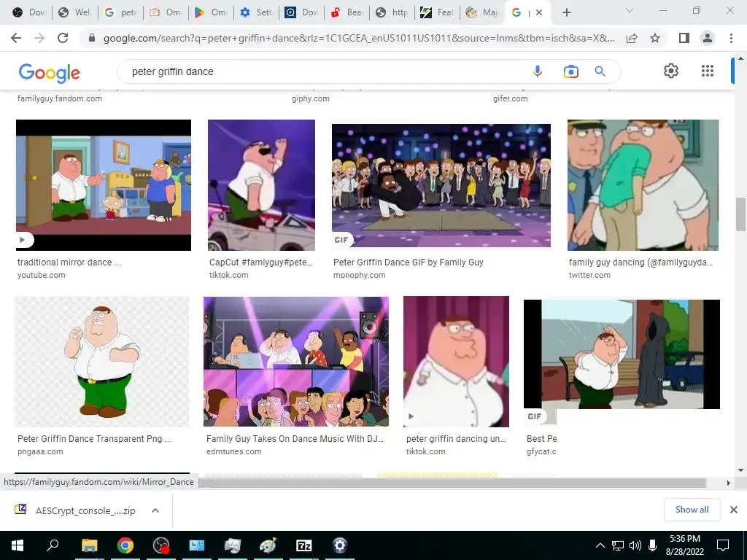Screen dimensions: 747x560
Task: Click the horizontal scrollbar right arrow
Action: (728, 483)
